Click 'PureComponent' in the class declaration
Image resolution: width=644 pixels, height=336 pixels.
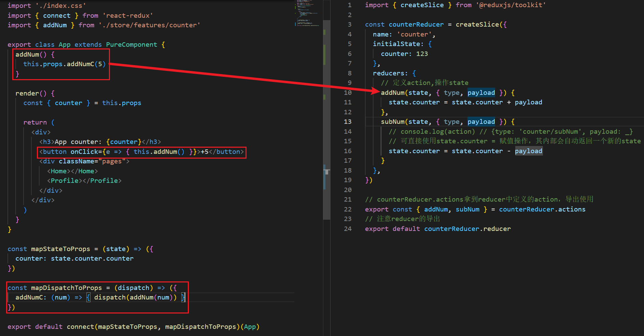(131, 45)
